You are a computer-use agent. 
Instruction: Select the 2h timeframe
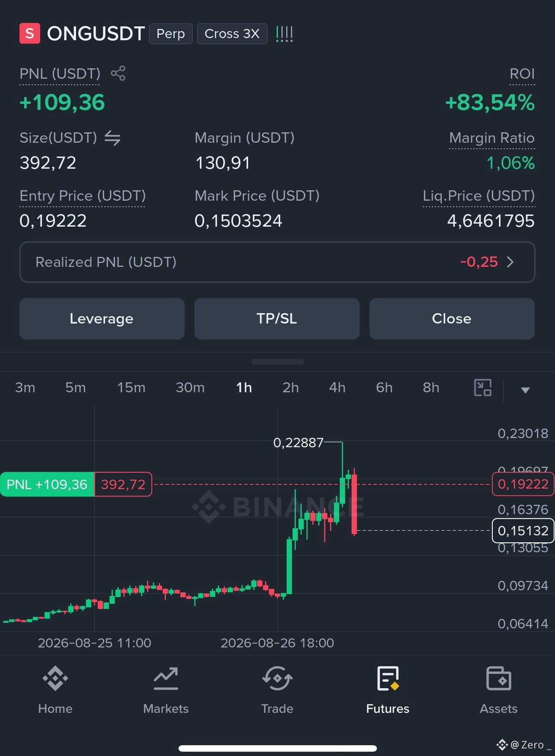pyautogui.click(x=291, y=388)
